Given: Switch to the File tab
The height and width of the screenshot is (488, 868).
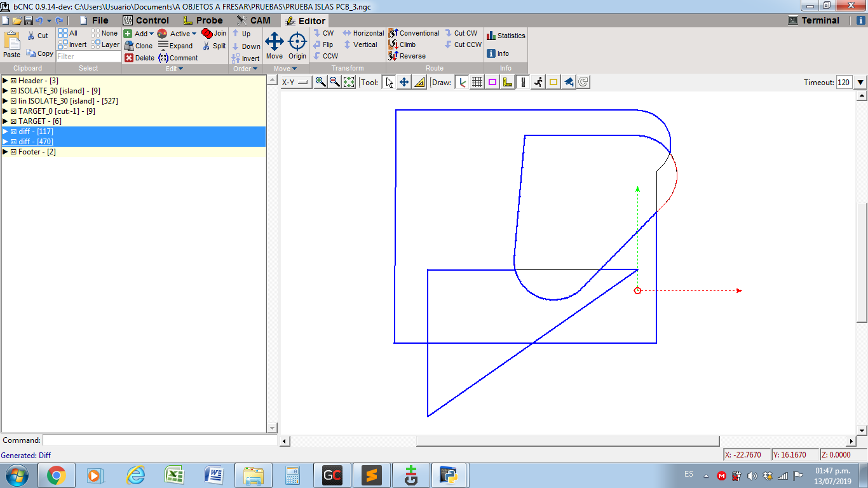Looking at the screenshot, I should tap(94, 20).
